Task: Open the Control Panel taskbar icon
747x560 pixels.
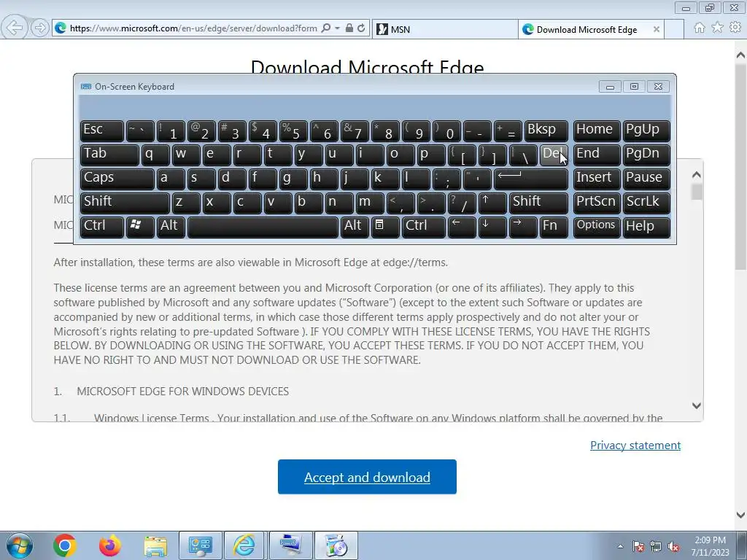Action: (x=201, y=545)
